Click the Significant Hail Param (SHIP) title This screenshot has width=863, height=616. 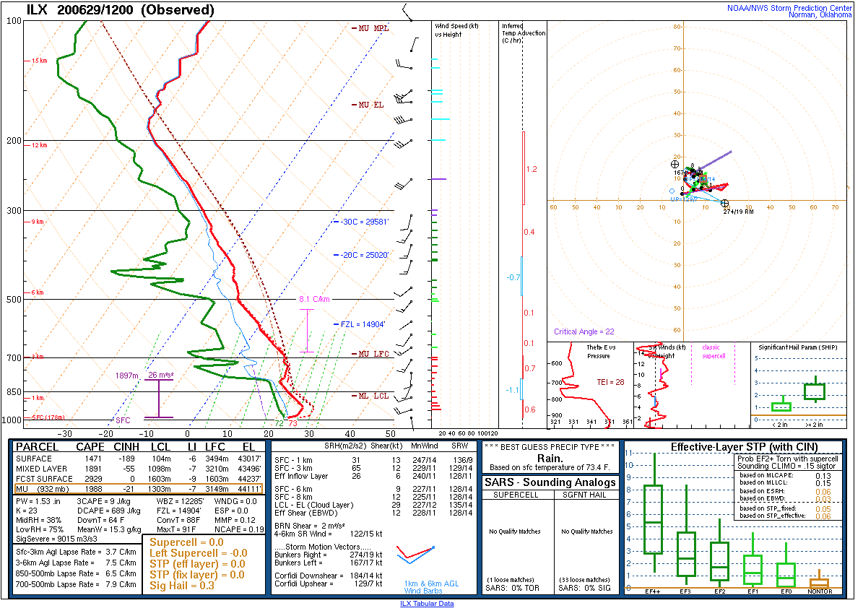click(x=797, y=347)
